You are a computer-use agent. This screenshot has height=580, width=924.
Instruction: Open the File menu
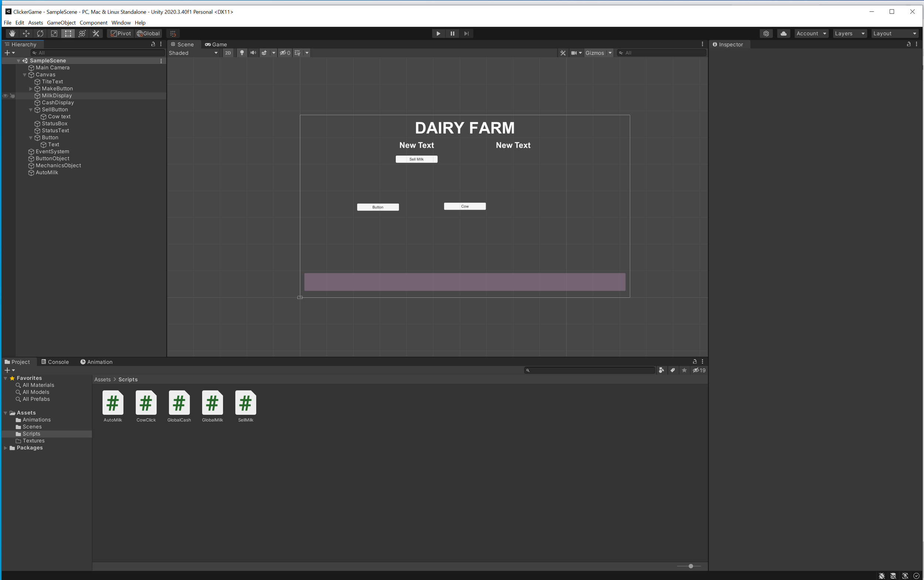tap(7, 23)
